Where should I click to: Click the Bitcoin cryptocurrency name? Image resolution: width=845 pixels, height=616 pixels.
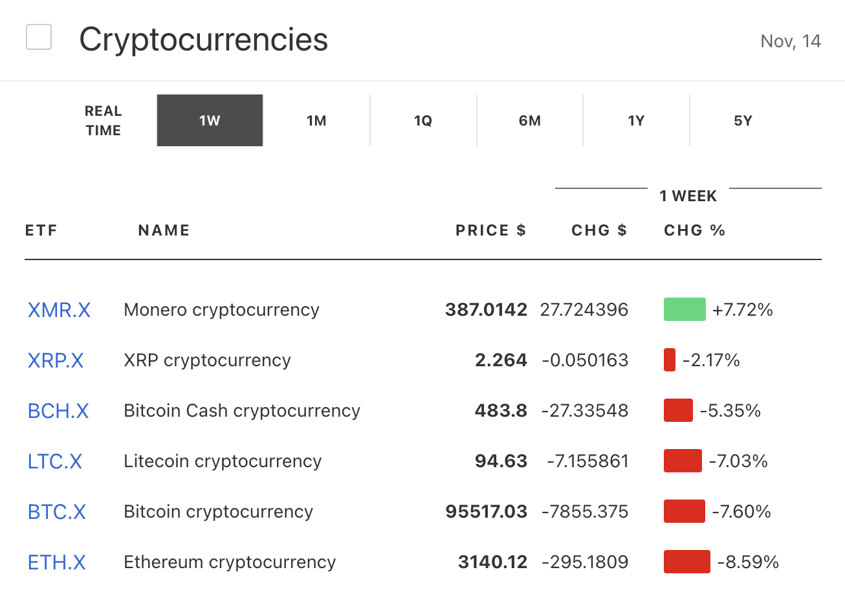click(218, 512)
